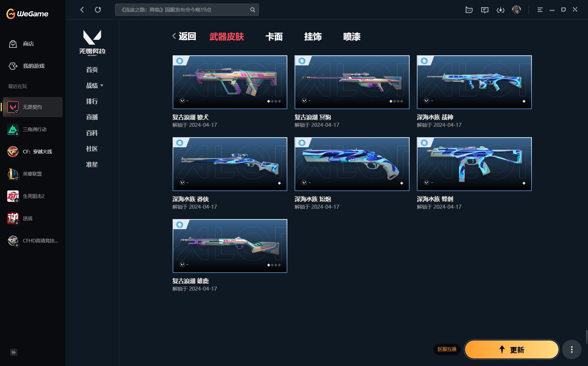Switch to 喷漆 tab
The width and height of the screenshot is (588, 366).
(352, 37)
